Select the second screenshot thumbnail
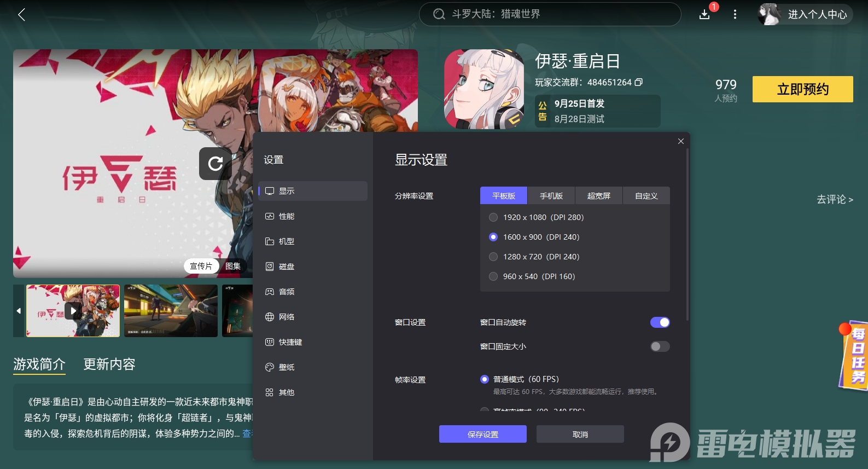Image resolution: width=868 pixels, height=469 pixels. tap(171, 311)
